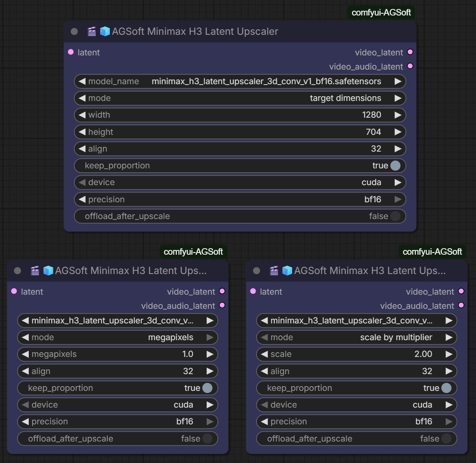This screenshot has height=463, width=476.
Task: Select the latent input port on the scale by multiplier node
Action: tap(253, 291)
